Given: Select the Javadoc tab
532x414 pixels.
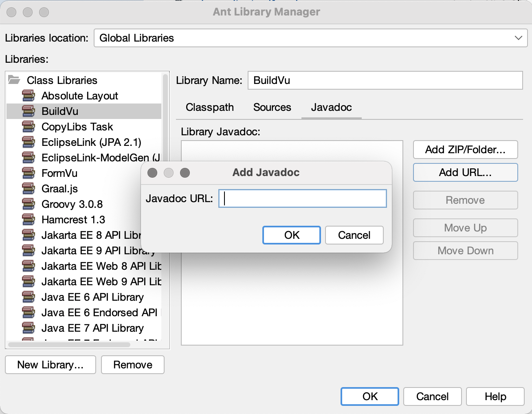Looking at the screenshot, I should pyautogui.click(x=331, y=107).
